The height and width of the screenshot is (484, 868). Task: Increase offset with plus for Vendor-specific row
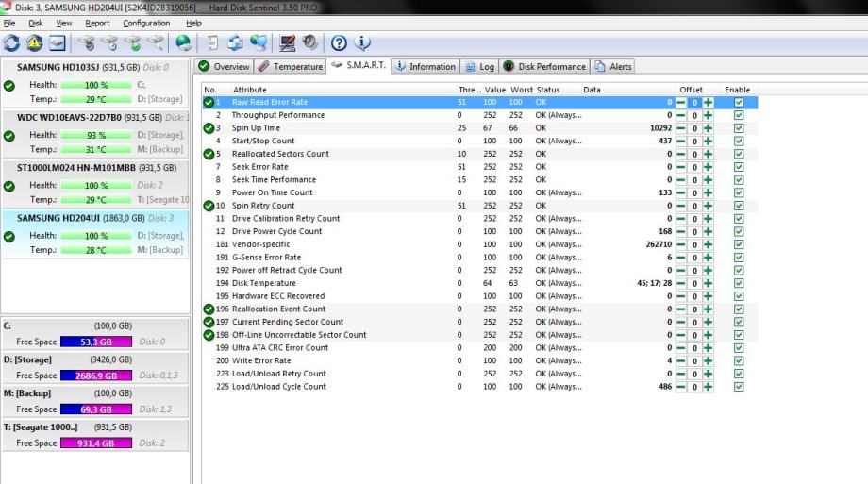click(708, 244)
